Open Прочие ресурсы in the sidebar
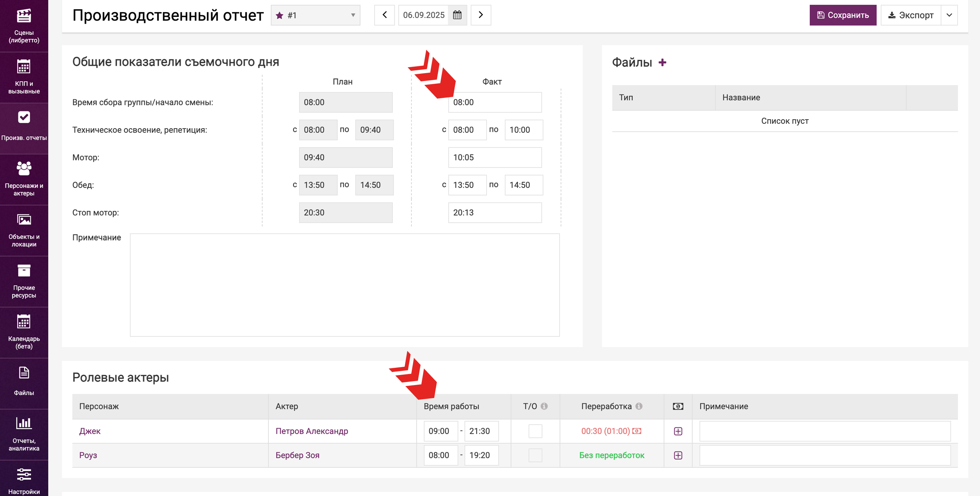Viewport: 980px width, 496px height. click(x=24, y=281)
